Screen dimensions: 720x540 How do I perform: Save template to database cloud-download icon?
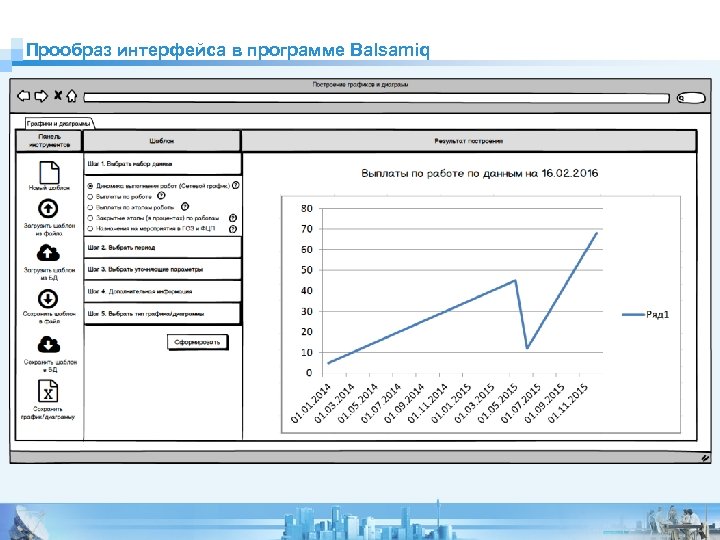[49, 344]
